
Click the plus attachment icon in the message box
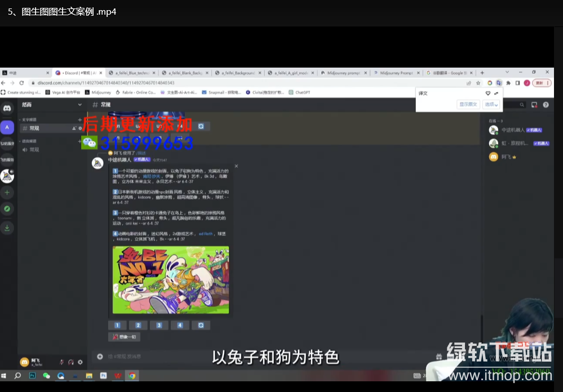pos(100,357)
